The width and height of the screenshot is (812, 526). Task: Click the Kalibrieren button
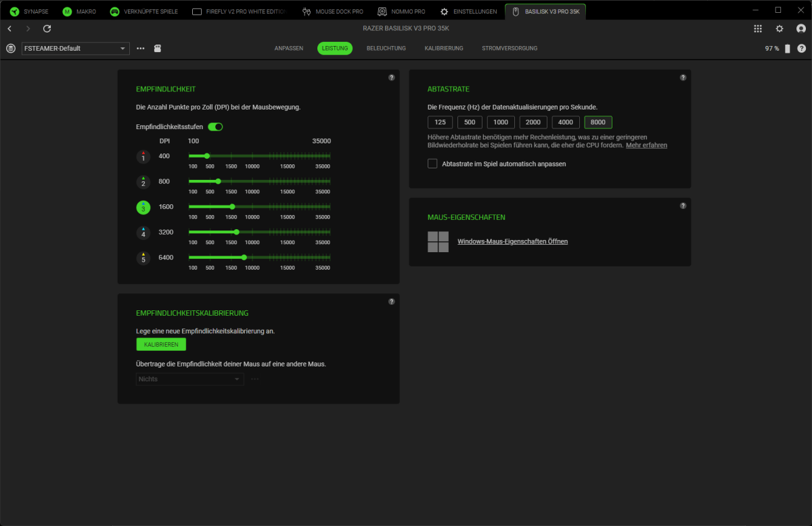pos(161,344)
